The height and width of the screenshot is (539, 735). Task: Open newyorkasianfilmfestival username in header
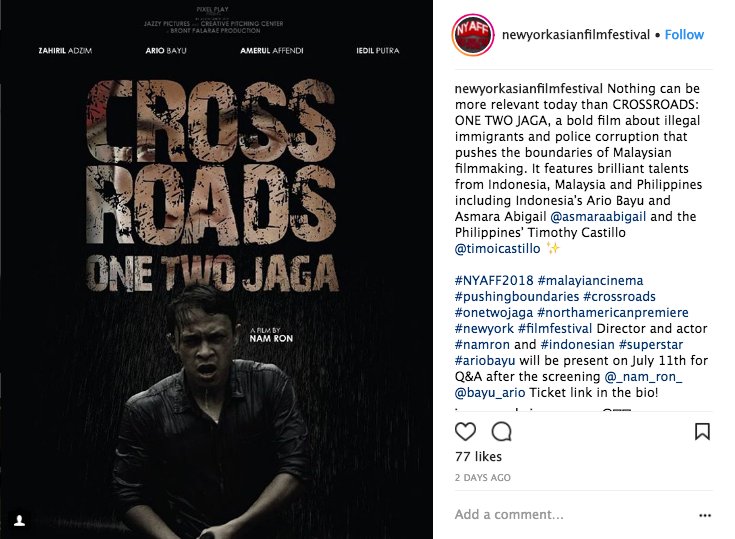576,35
